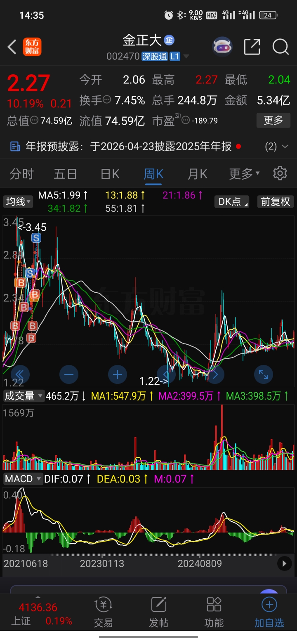Open the 发帖 post icon
The width and height of the screenshot is (297, 644).
point(159,613)
